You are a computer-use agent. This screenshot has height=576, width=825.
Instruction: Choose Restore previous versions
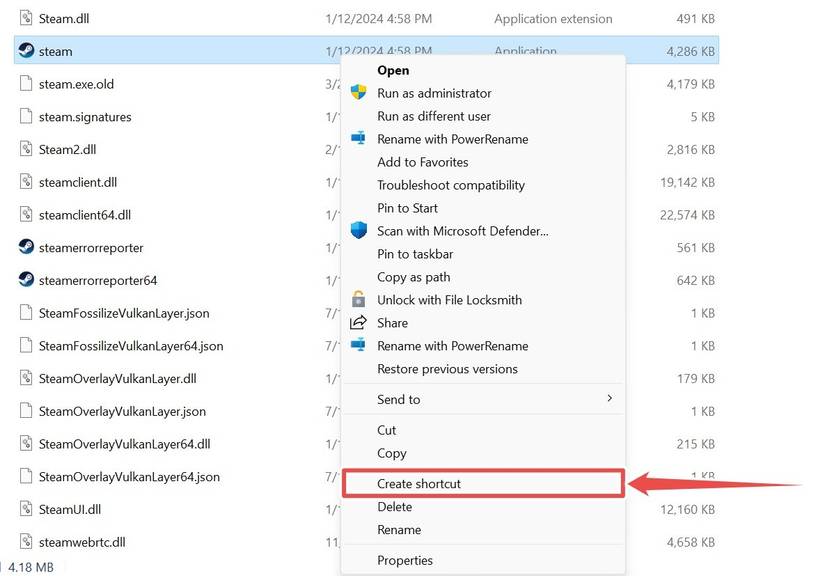pos(447,369)
